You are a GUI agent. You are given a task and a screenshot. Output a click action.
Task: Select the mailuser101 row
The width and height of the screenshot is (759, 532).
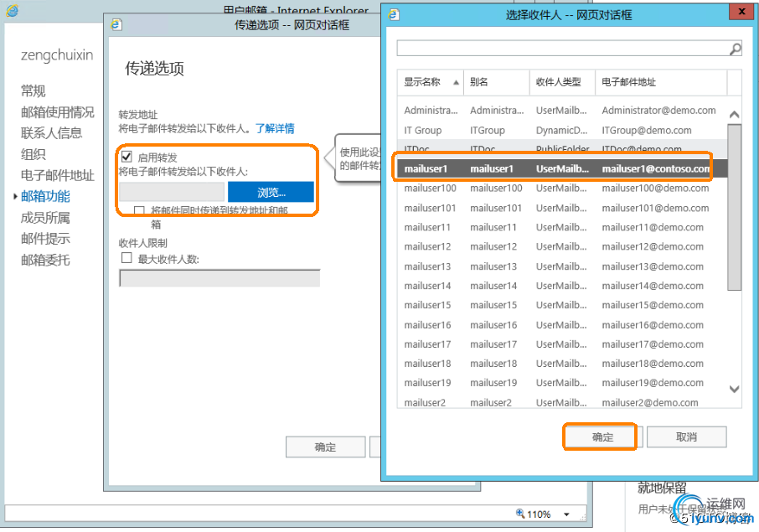tap(562, 208)
